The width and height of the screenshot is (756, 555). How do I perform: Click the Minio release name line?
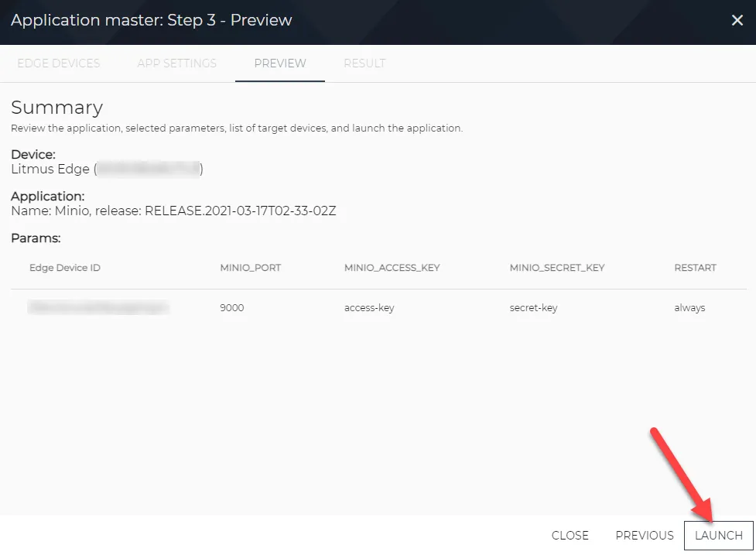click(x=173, y=211)
